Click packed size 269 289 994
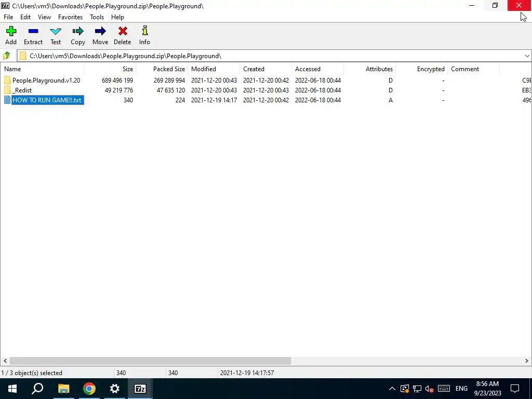This screenshot has width=532, height=399. click(169, 81)
